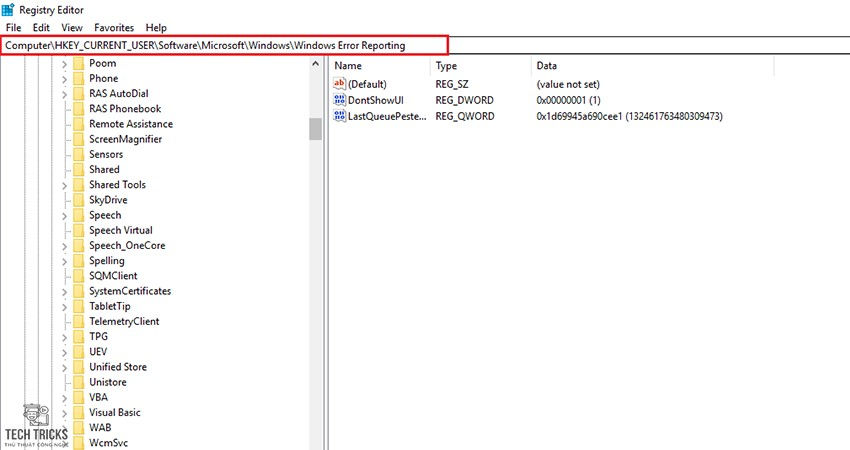Viewport: 850px width, 450px height.
Task: Click the Registry Editor app icon in title bar
Action: click(x=8, y=10)
